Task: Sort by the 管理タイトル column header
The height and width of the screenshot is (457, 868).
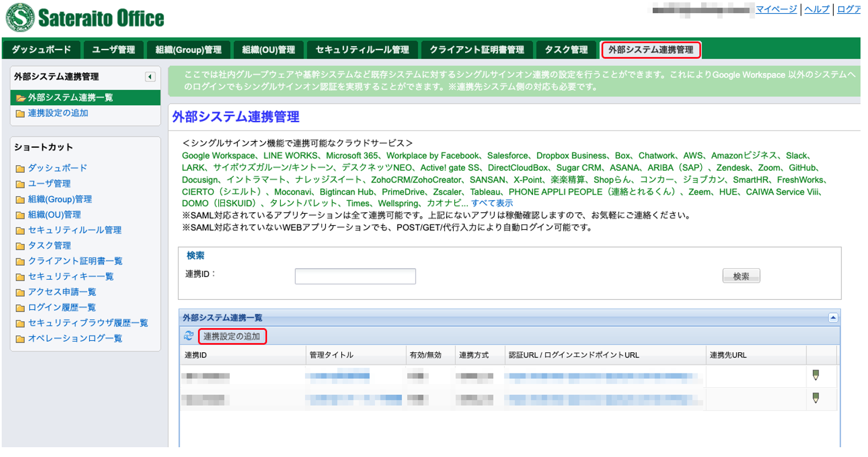Action: (x=331, y=355)
